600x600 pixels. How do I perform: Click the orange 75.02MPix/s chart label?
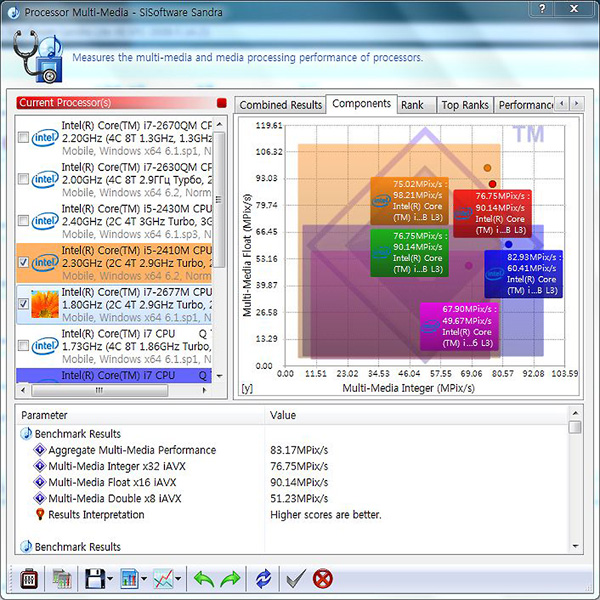click(409, 201)
